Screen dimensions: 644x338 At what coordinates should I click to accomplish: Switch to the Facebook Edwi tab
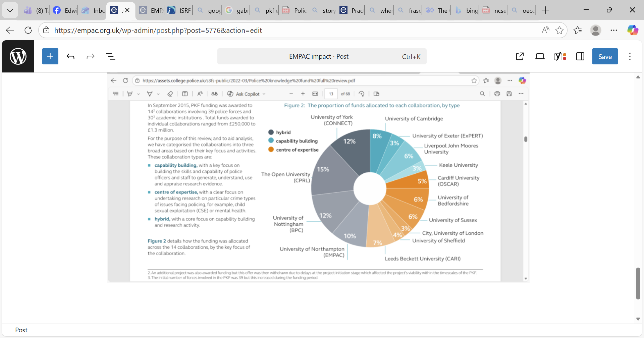point(65,10)
